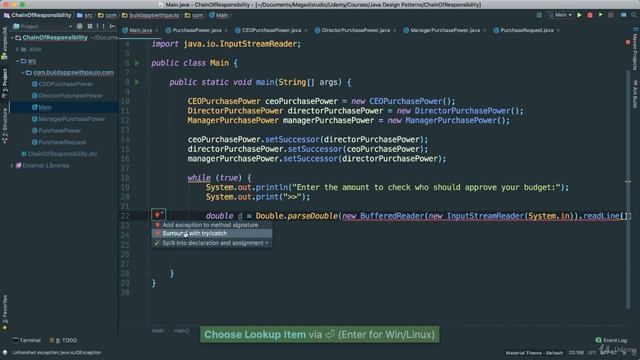This screenshot has height=360, width=640.
Task: Click buildappswithpaulo breadcrumb in navigation bar
Action: tap(150, 15)
